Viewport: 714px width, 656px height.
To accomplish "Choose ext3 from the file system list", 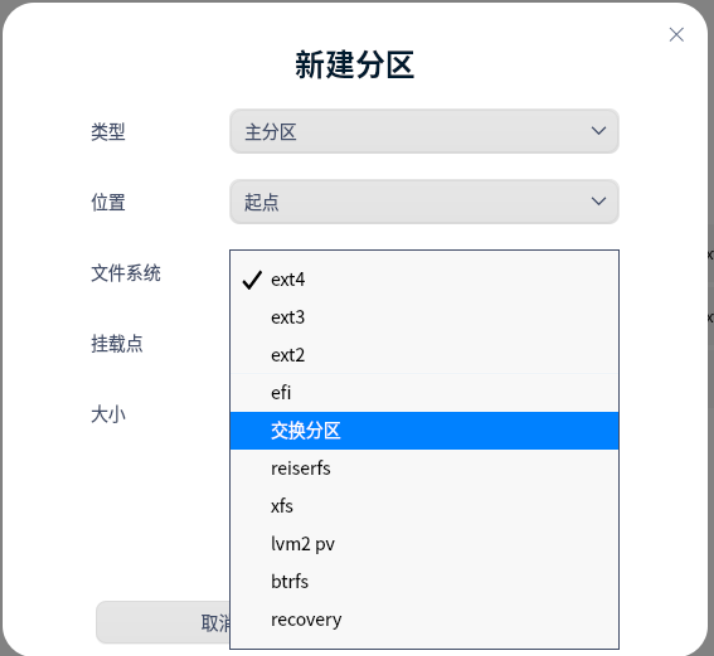I will click(x=288, y=318).
